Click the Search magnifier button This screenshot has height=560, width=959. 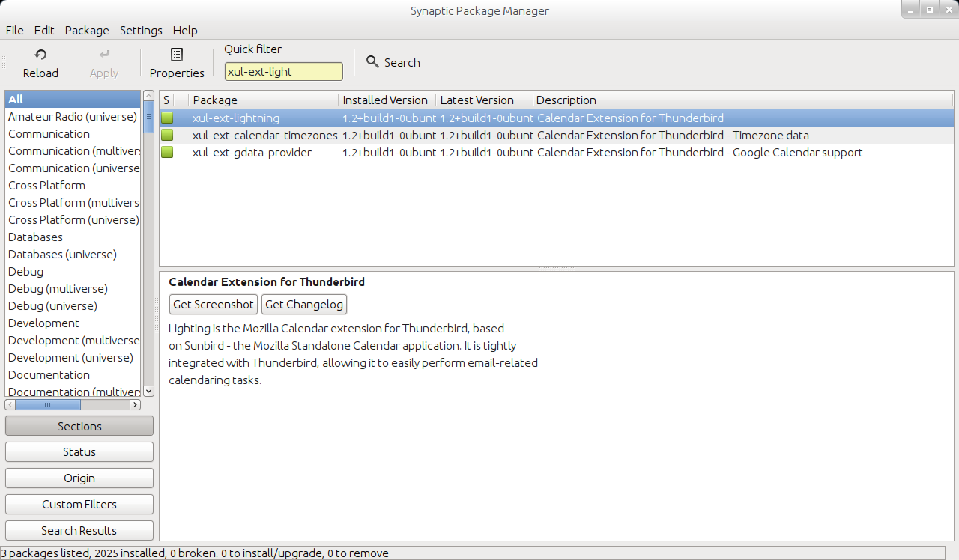pyautogui.click(x=393, y=62)
